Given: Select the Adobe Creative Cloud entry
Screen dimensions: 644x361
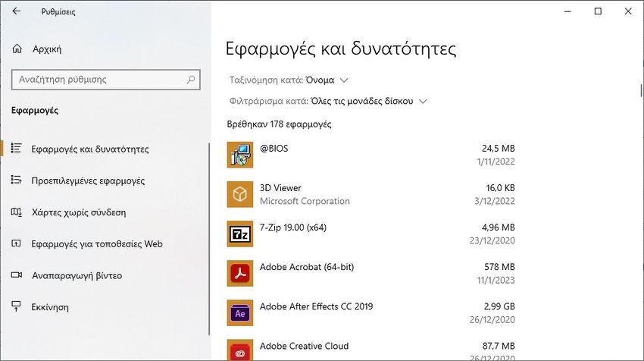Looking at the screenshot, I should (x=304, y=346).
